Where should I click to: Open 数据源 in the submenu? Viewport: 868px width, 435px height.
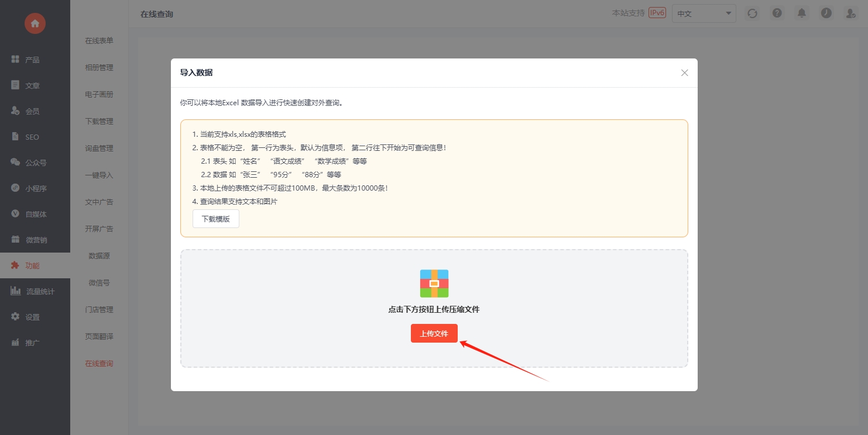point(99,256)
